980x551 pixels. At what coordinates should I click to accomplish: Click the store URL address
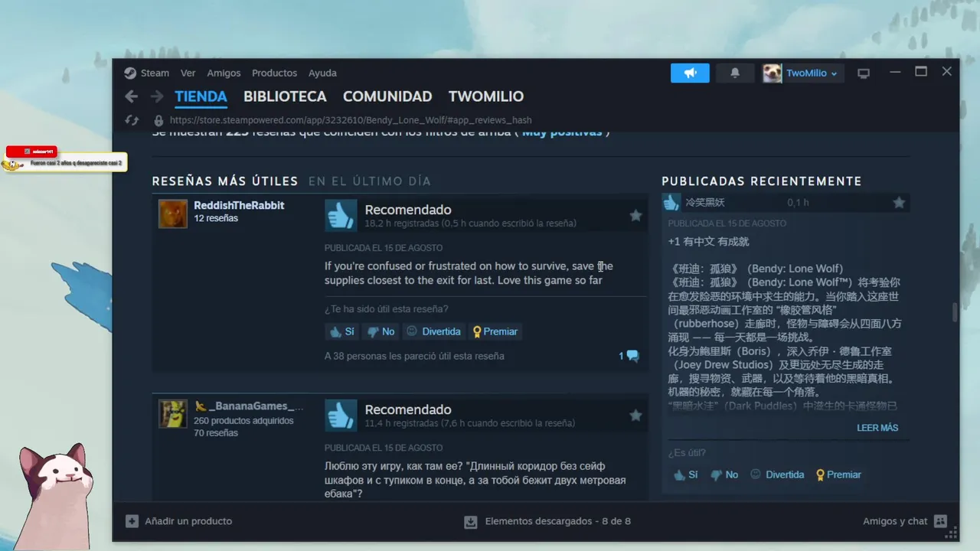tap(351, 120)
